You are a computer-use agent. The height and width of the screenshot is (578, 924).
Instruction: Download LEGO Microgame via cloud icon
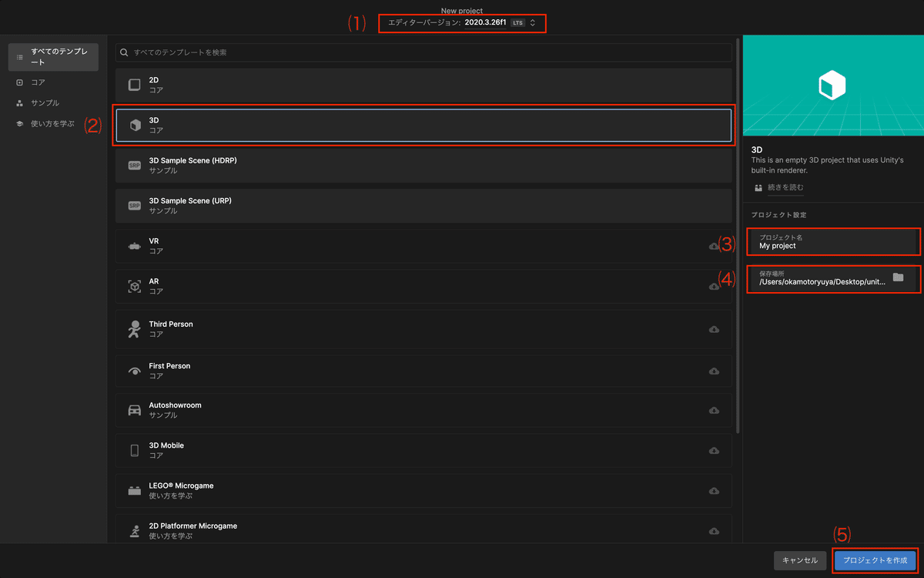[x=714, y=491]
